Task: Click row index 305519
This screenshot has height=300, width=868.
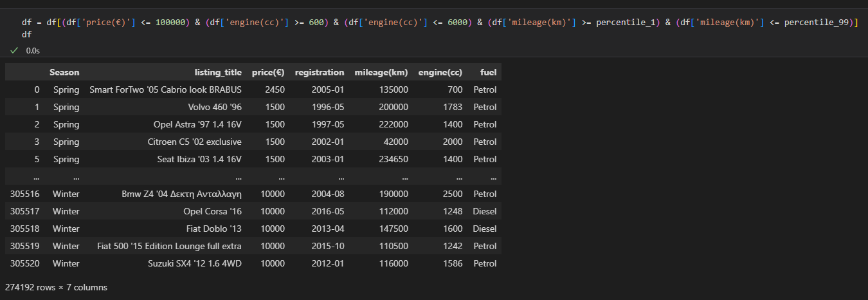Action: [25, 246]
